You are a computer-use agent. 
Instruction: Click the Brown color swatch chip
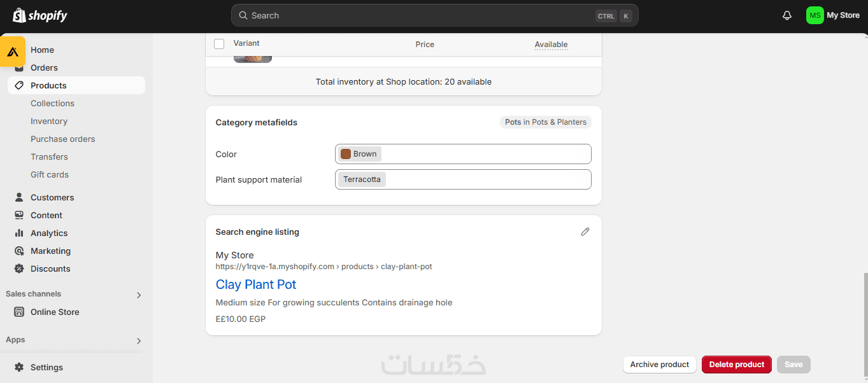359,154
